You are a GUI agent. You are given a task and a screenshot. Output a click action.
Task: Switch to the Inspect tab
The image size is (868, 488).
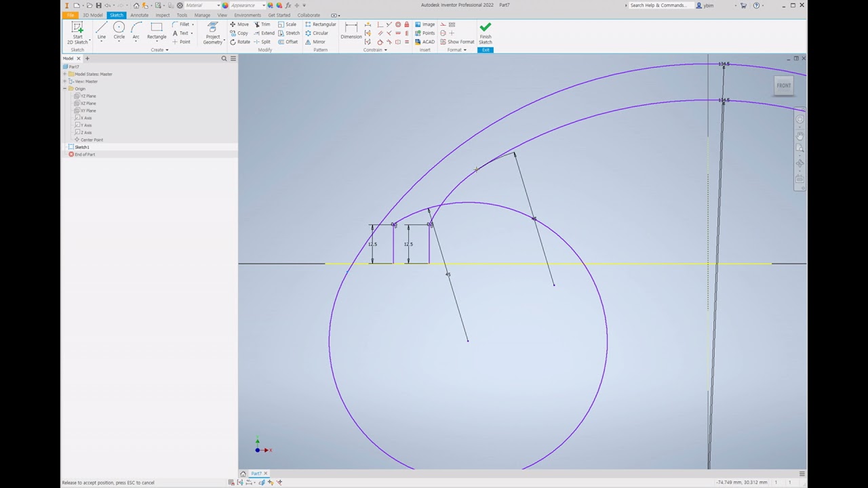(x=163, y=15)
